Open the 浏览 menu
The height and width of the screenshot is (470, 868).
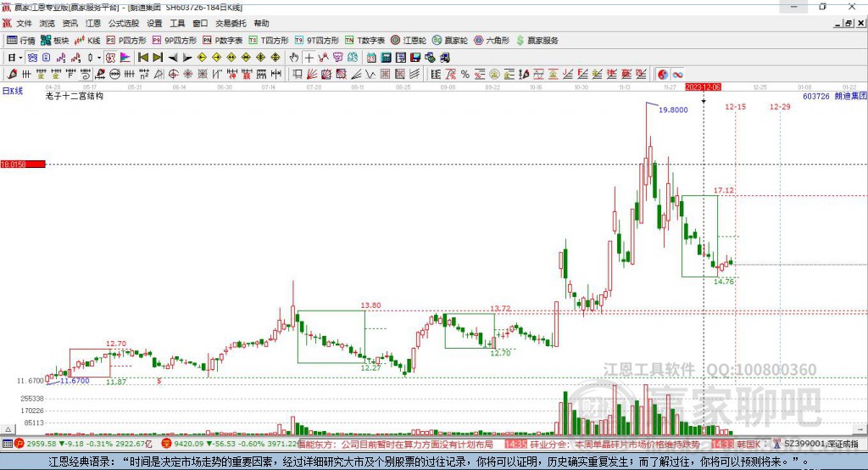click(47, 23)
